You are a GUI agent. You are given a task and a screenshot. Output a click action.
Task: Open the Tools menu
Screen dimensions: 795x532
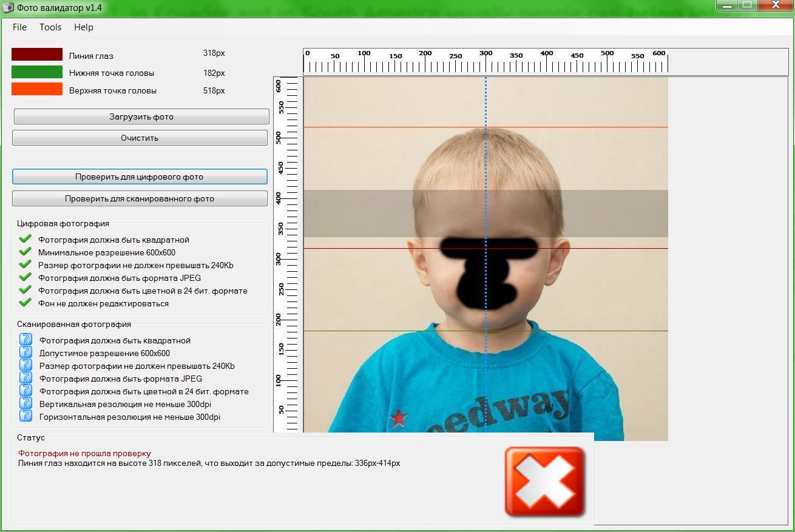click(x=50, y=27)
